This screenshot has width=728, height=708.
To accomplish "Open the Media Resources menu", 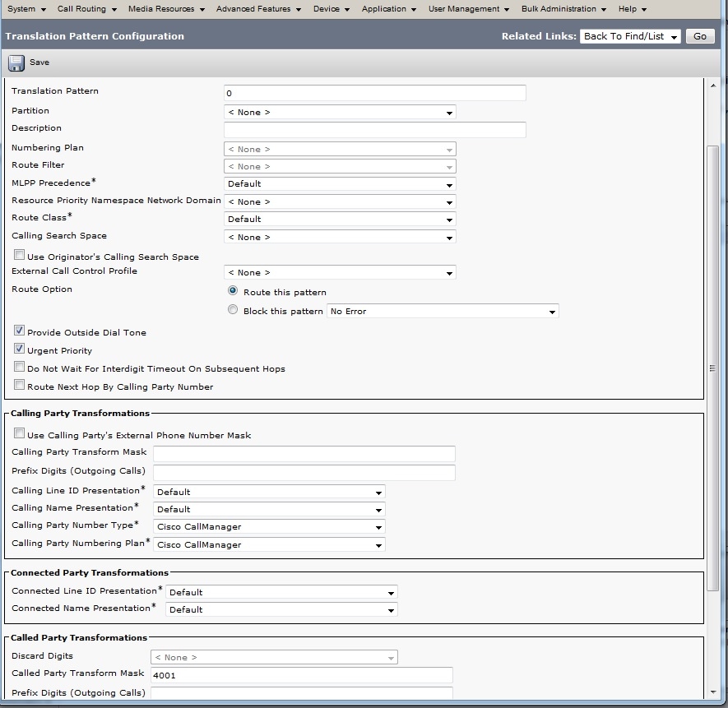I will click(166, 9).
